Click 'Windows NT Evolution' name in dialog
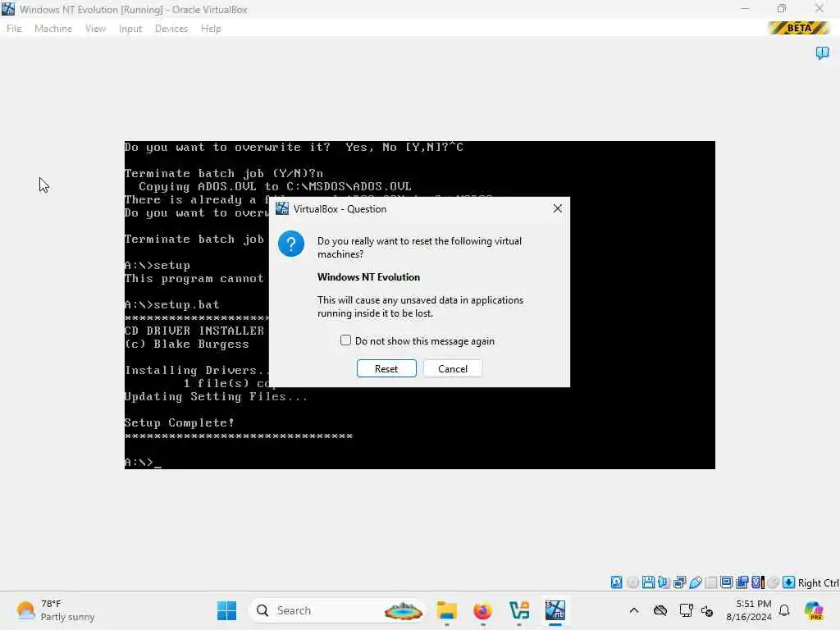840x630 pixels. point(368,277)
